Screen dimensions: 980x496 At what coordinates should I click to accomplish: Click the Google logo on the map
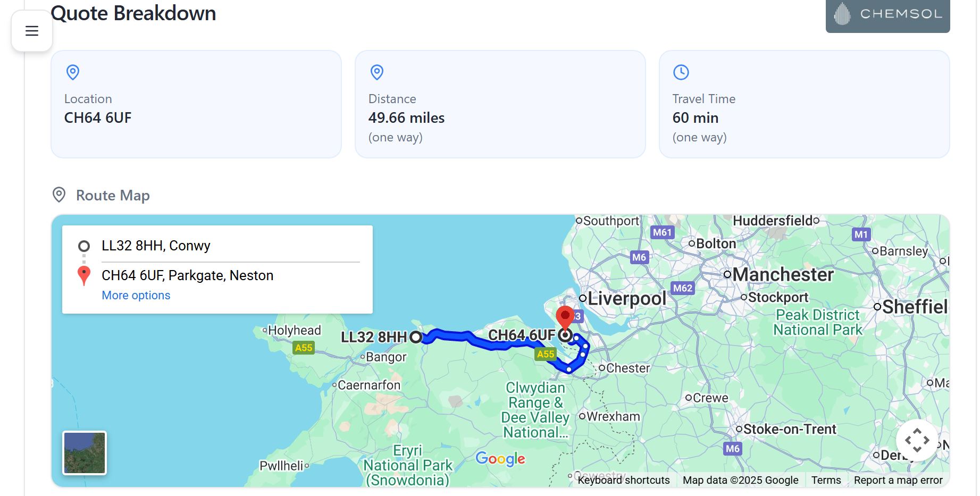click(x=500, y=459)
